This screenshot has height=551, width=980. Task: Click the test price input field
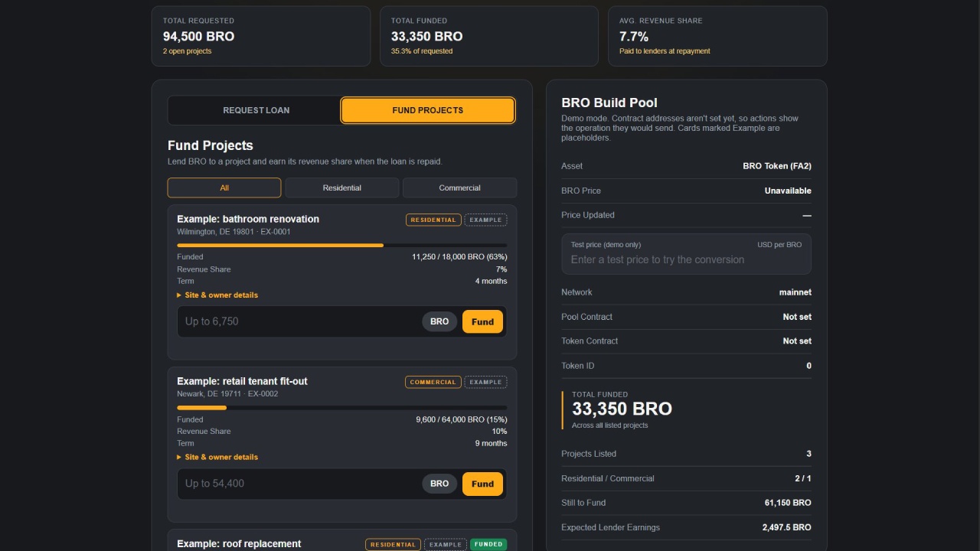(686, 259)
